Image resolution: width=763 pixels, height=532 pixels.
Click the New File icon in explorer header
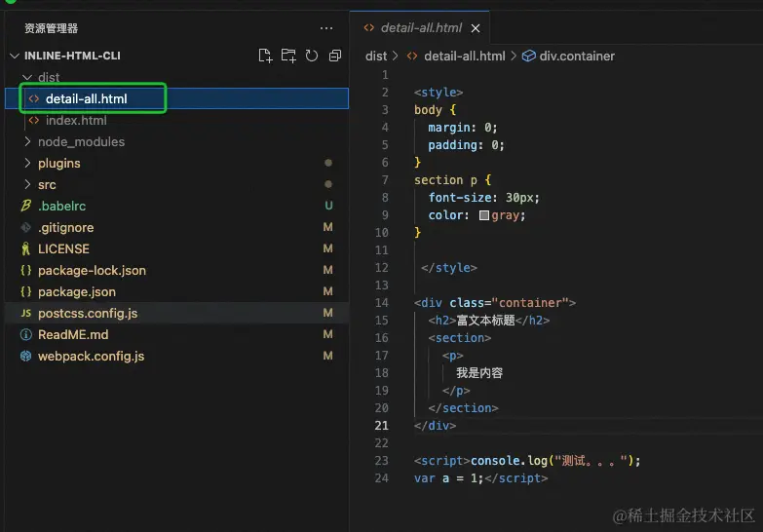tap(265, 56)
